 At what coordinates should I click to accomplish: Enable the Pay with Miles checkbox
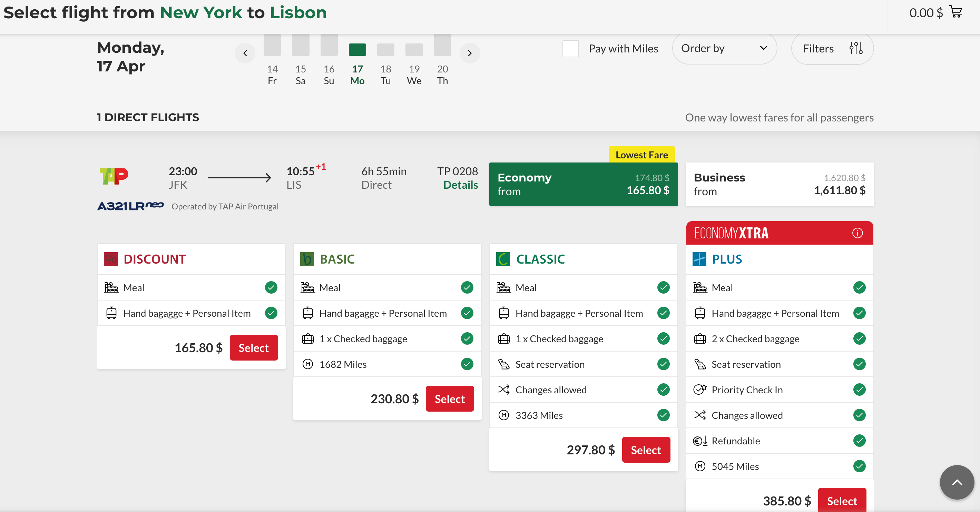click(570, 48)
